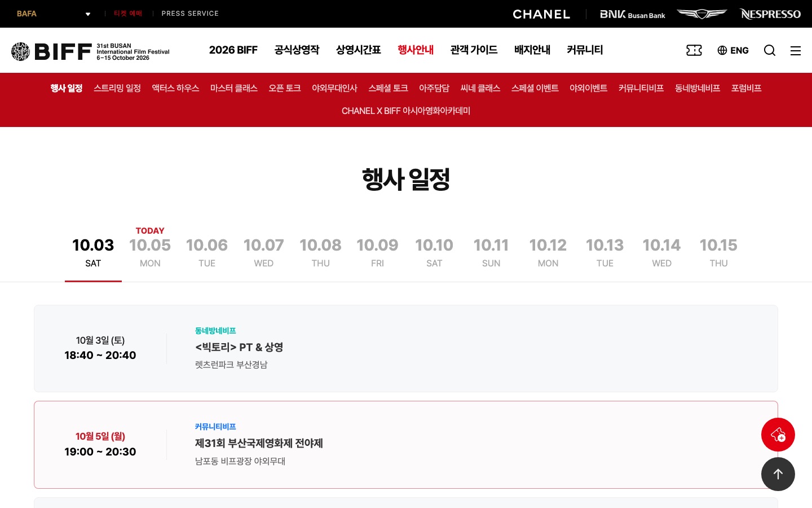Go to 오픈 토크 submenu
The image size is (812, 508).
click(x=285, y=88)
